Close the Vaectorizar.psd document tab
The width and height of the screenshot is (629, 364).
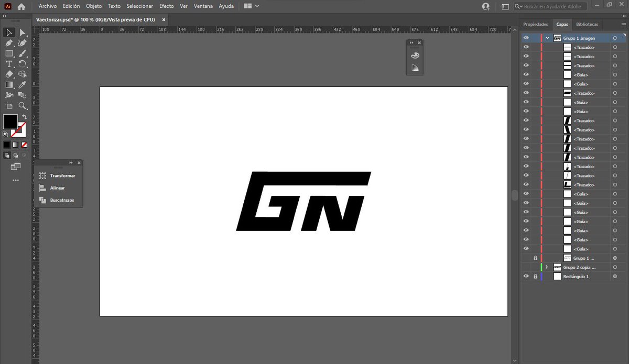click(x=164, y=19)
